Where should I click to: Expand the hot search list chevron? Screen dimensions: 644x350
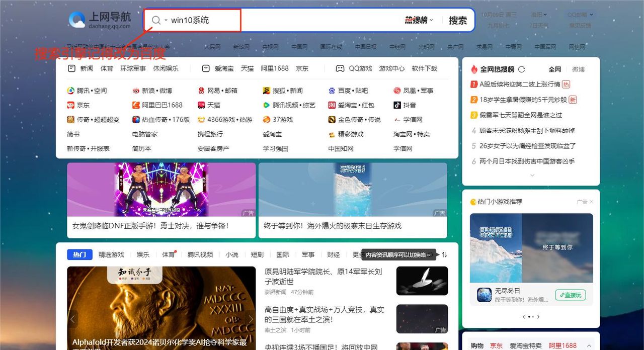coord(532,175)
